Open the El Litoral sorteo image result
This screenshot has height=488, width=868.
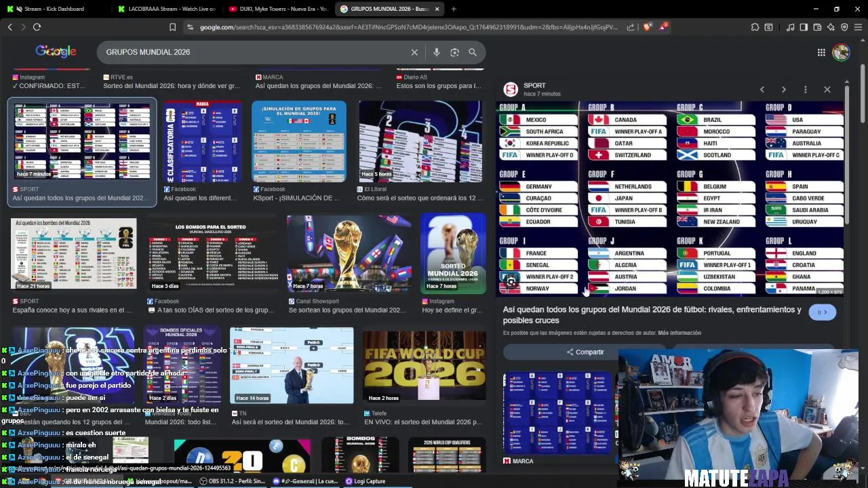421,142
